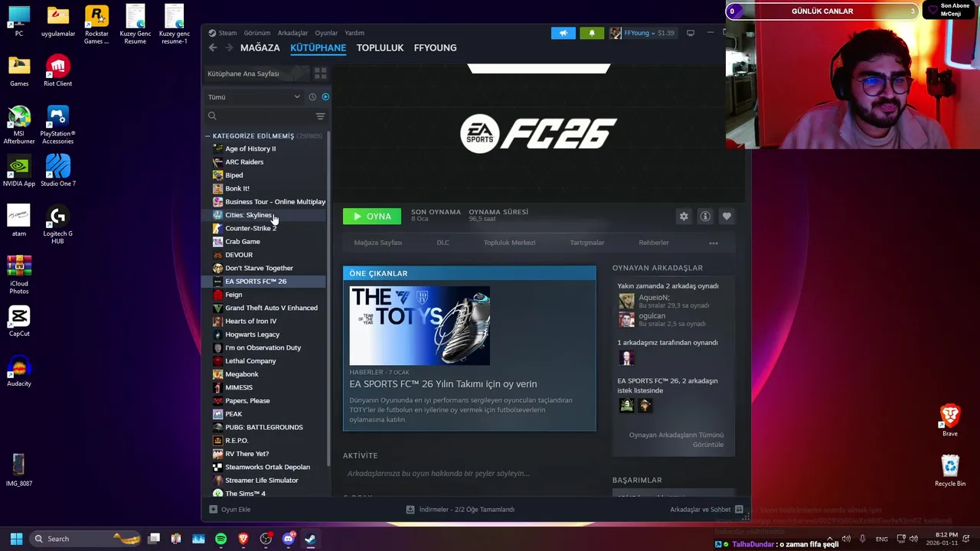Switch to the TOPLULUK tab
The image size is (980, 551).
pyautogui.click(x=380, y=47)
